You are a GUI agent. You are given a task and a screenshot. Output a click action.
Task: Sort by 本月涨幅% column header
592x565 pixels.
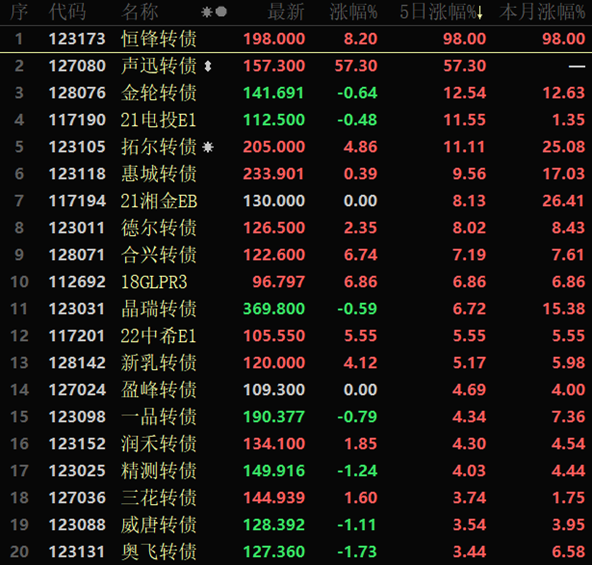point(542,12)
